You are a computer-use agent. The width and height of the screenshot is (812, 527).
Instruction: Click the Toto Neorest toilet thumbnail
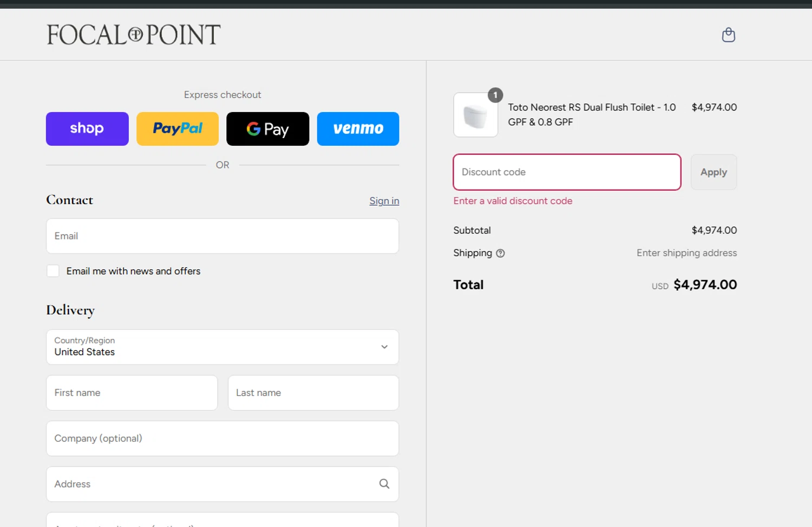[x=476, y=115]
